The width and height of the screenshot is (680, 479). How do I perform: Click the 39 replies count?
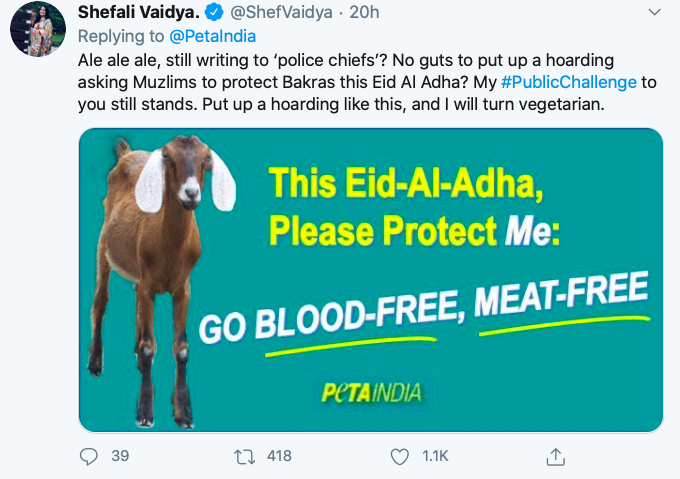pos(120,456)
